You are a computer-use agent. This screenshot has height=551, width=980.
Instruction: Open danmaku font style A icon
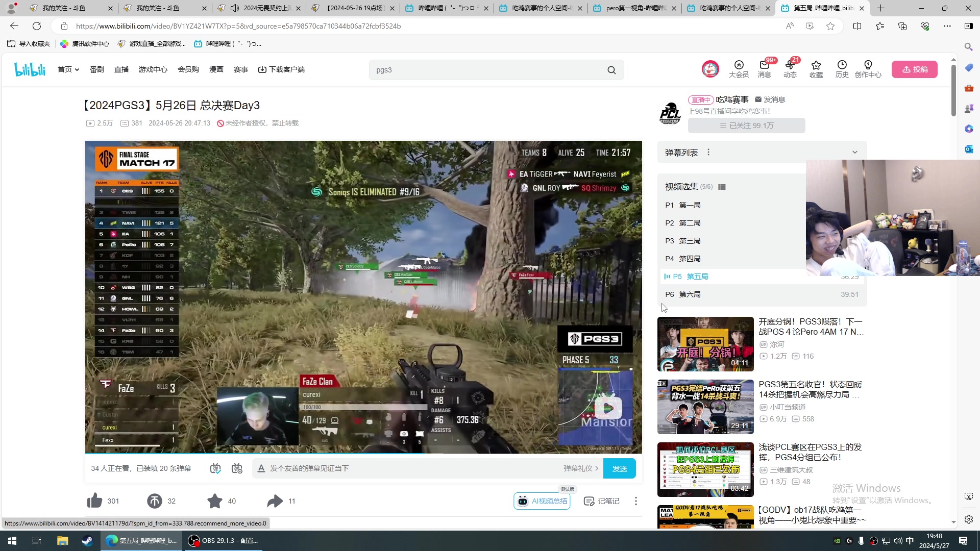click(261, 468)
